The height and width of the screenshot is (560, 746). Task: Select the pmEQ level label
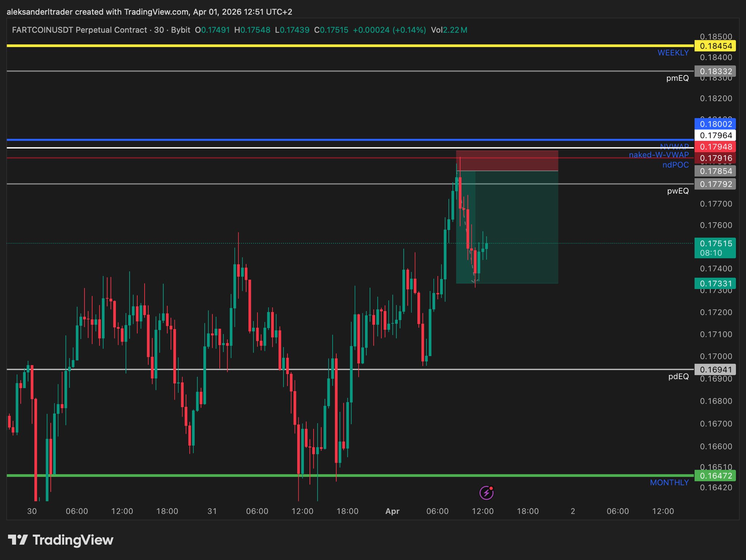[677, 78]
